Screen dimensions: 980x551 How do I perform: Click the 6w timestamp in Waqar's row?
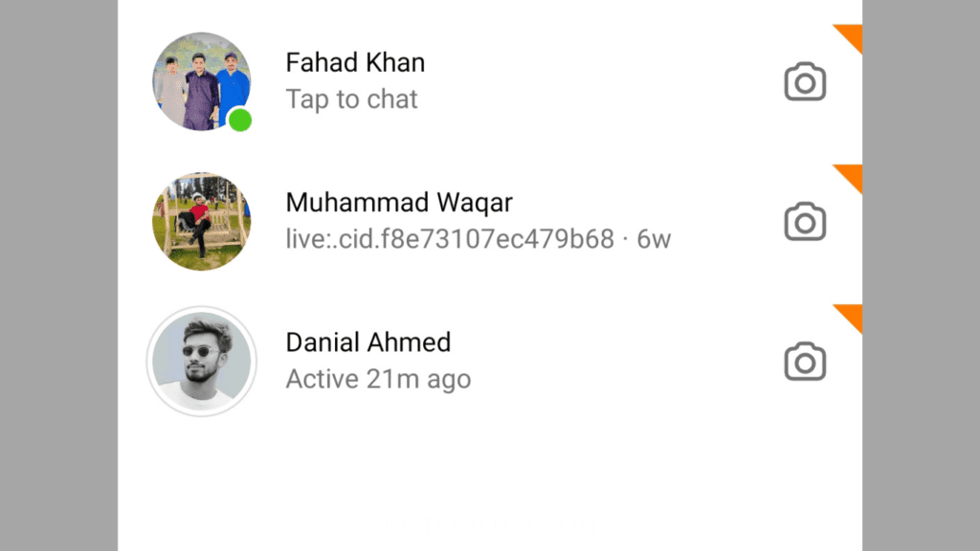[x=654, y=239]
